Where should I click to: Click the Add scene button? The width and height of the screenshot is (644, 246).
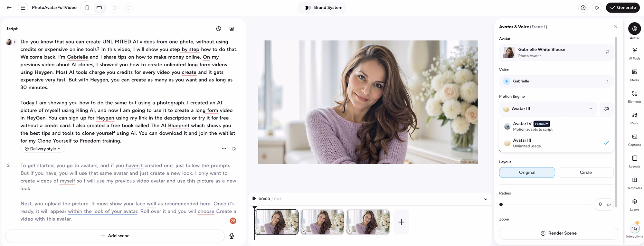click(x=115, y=236)
